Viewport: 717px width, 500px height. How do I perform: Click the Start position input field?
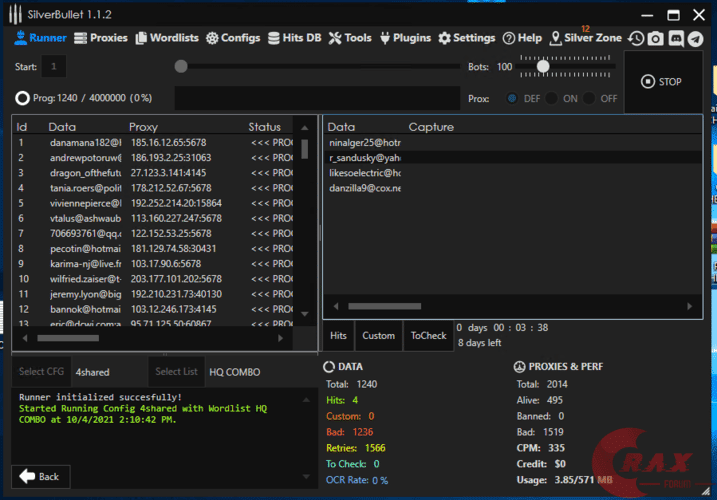[53, 67]
